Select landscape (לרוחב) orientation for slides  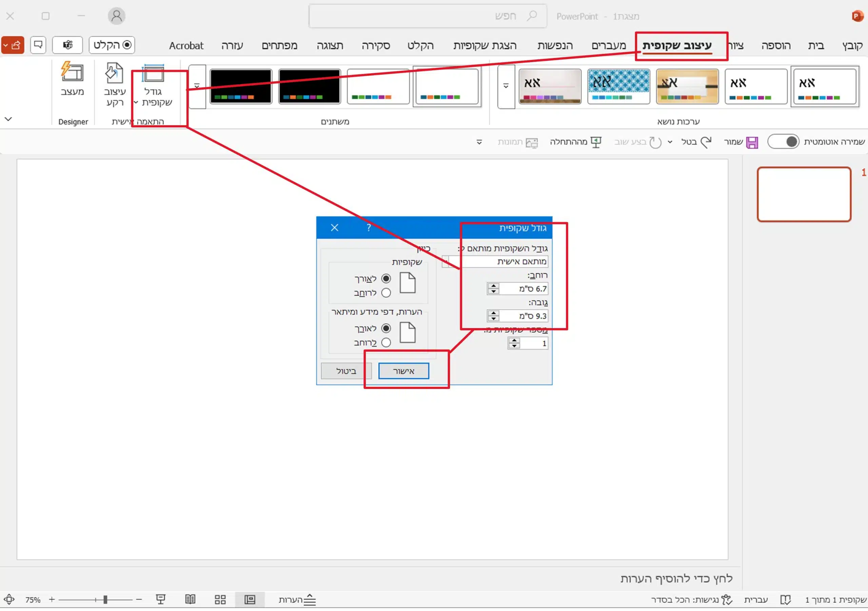coord(386,293)
